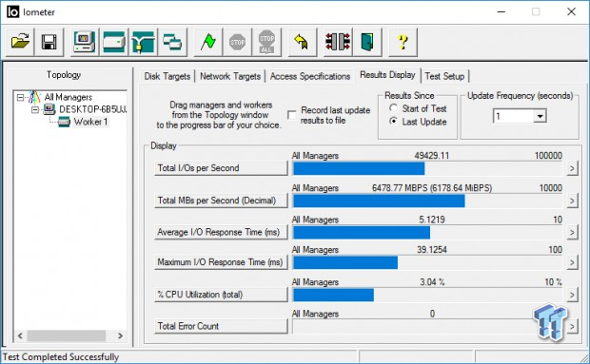Click Iometer app logo in title bar
The image size is (590, 364).
tap(12, 12)
